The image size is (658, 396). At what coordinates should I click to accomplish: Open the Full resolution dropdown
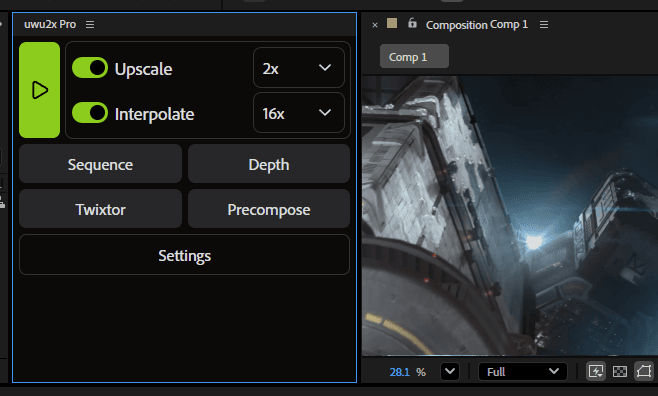pos(523,372)
